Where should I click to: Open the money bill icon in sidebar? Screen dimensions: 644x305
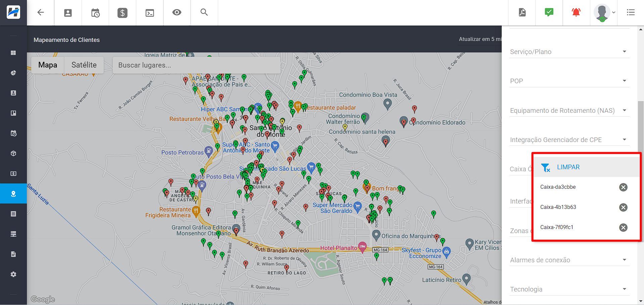13,174
